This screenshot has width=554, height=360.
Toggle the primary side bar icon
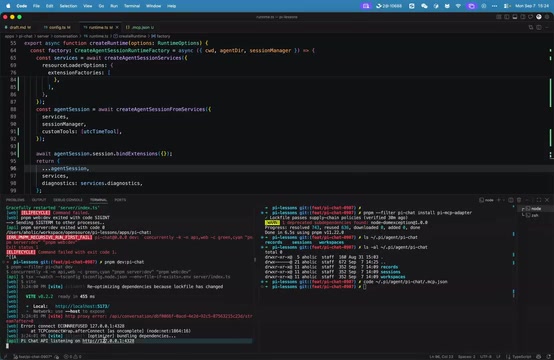[x=507, y=17]
